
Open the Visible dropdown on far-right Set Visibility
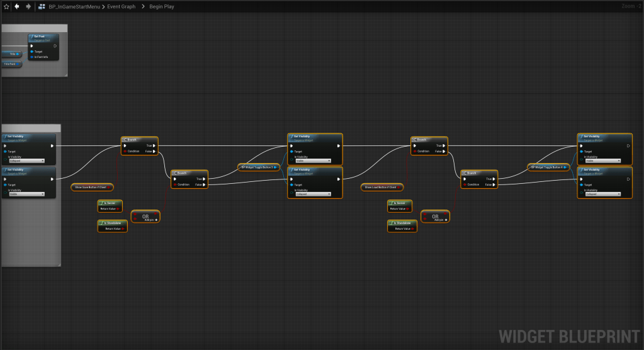tap(604, 161)
